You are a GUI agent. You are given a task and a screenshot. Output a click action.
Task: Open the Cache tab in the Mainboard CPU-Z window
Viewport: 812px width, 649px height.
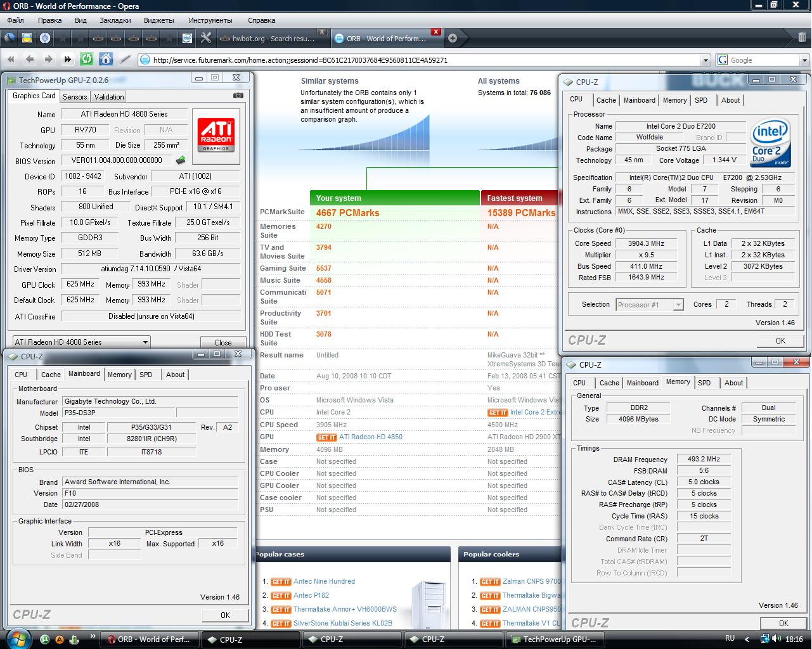(51, 375)
